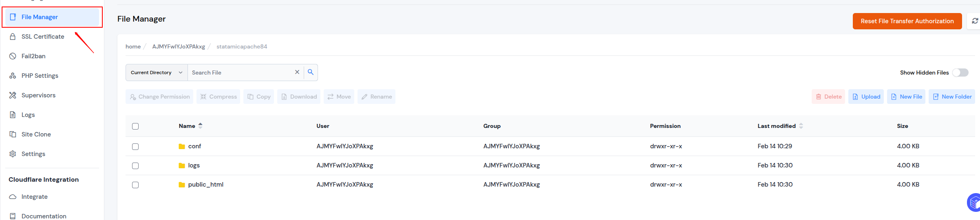Create a New Folder
The width and height of the screenshot is (980, 220).
click(952, 97)
